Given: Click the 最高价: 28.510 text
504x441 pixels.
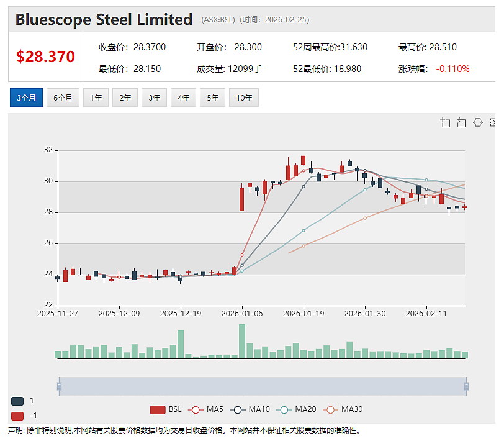Looking at the screenshot, I should click(428, 47).
